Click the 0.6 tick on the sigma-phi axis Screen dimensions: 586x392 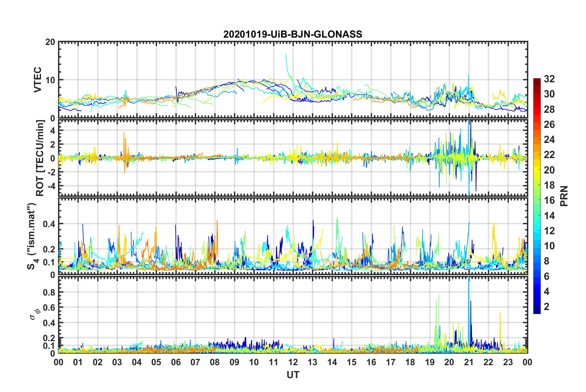pos(49,308)
